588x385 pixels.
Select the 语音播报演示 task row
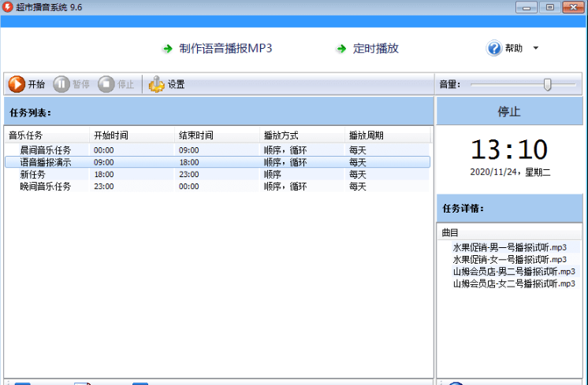tap(46, 162)
